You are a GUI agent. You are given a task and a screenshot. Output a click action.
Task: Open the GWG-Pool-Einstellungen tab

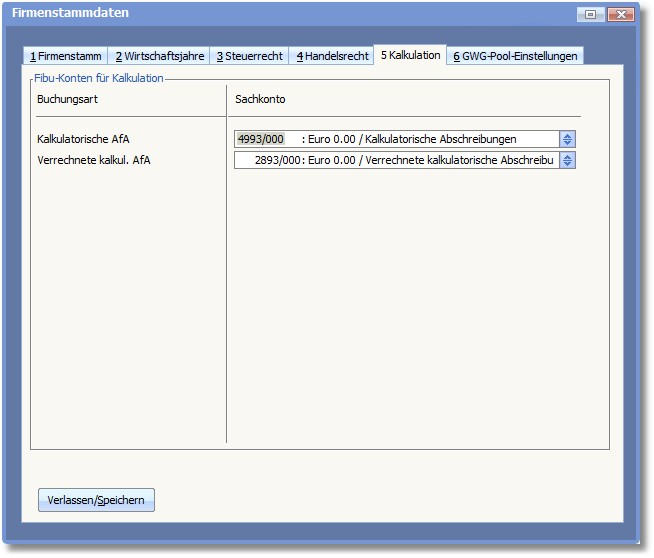[515, 56]
